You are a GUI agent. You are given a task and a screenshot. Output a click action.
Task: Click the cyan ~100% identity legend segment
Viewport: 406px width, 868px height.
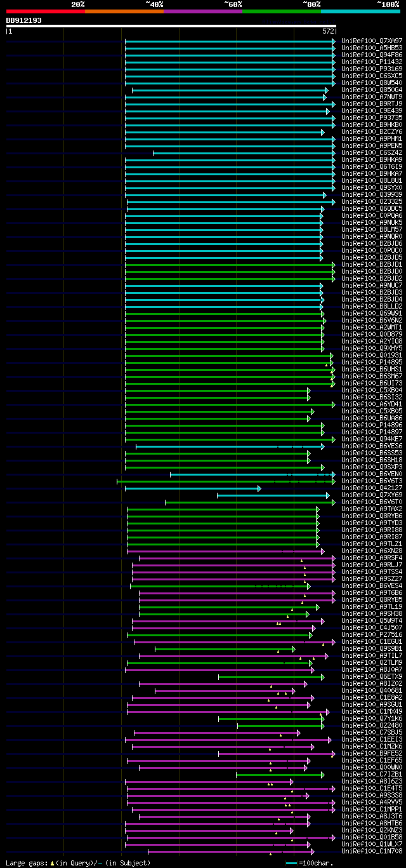point(360,11)
